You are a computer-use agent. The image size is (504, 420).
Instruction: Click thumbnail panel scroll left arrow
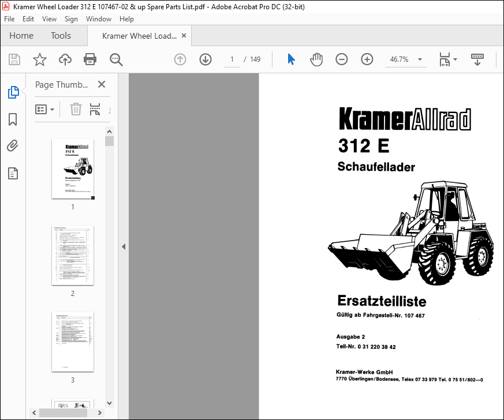[x=34, y=412]
